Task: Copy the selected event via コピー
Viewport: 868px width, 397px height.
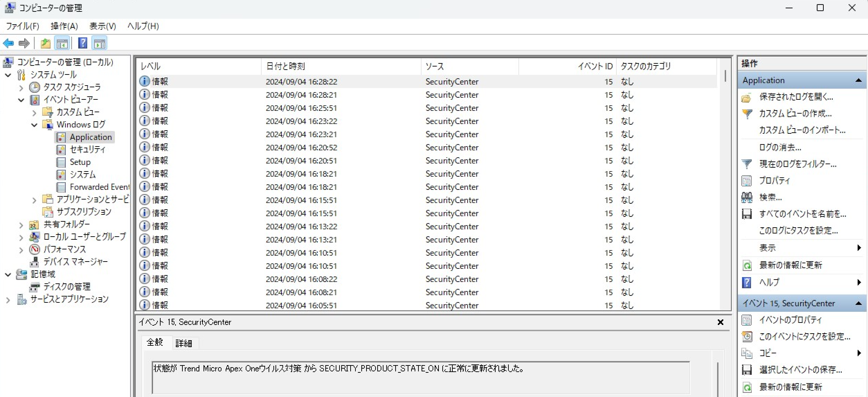Action: click(768, 353)
